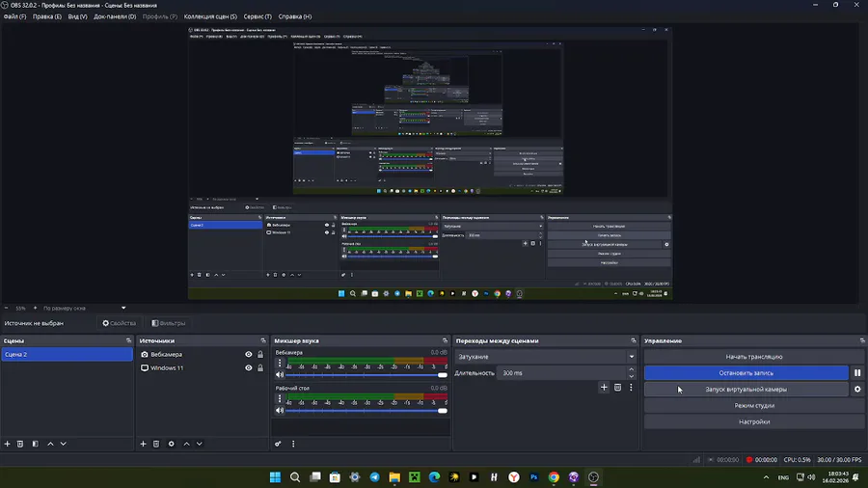Mute the Рабочий стол audio channel
The height and width of the screenshot is (488, 868).
coord(280,411)
